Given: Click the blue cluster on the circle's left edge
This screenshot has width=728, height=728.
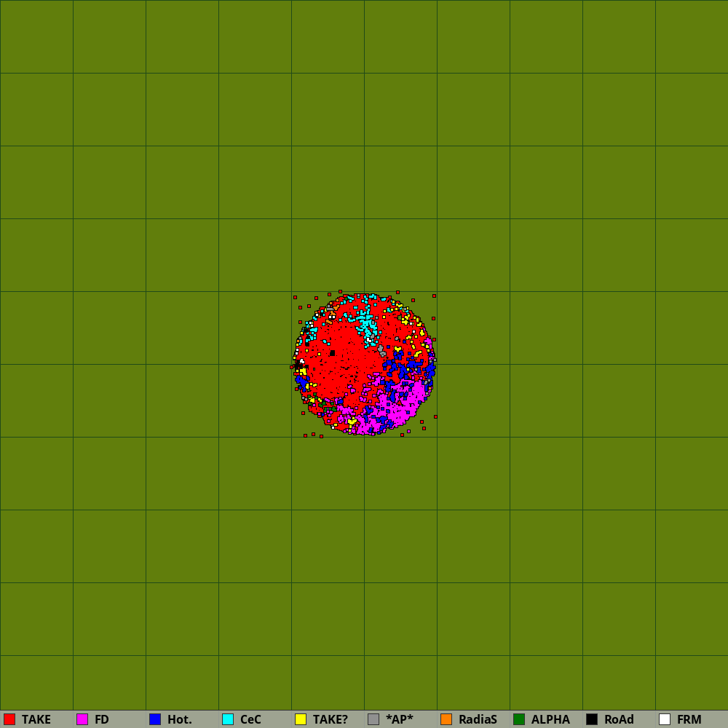Looking at the screenshot, I should point(301,381).
